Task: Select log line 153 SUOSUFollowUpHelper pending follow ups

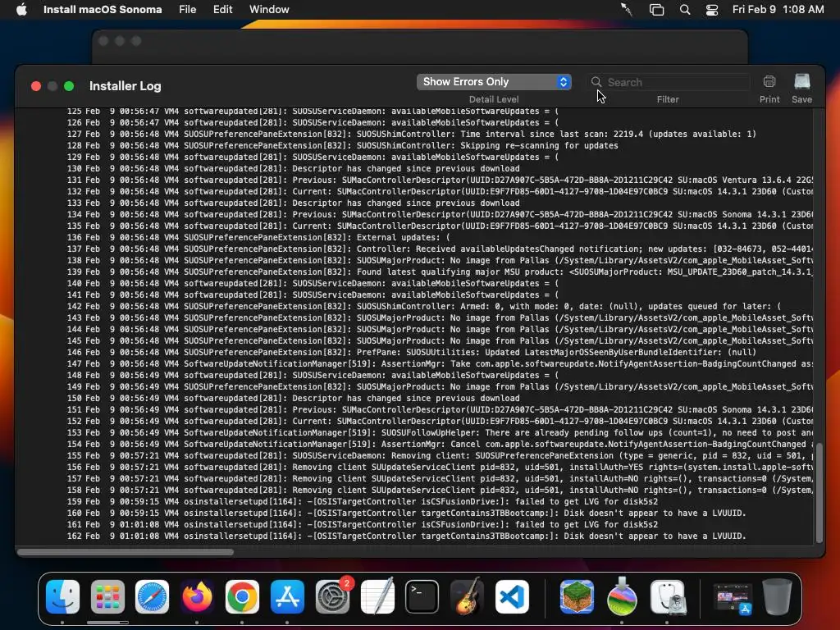Action: (440, 433)
